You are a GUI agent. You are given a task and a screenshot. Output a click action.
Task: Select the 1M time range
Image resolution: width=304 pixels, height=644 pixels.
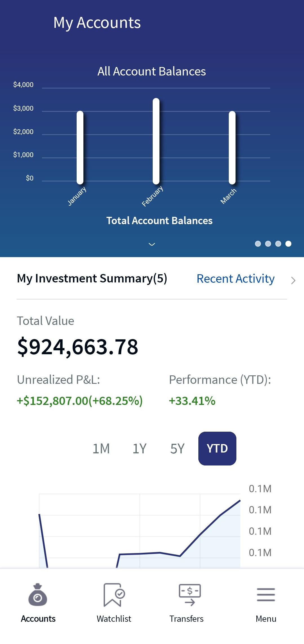pos(101,448)
